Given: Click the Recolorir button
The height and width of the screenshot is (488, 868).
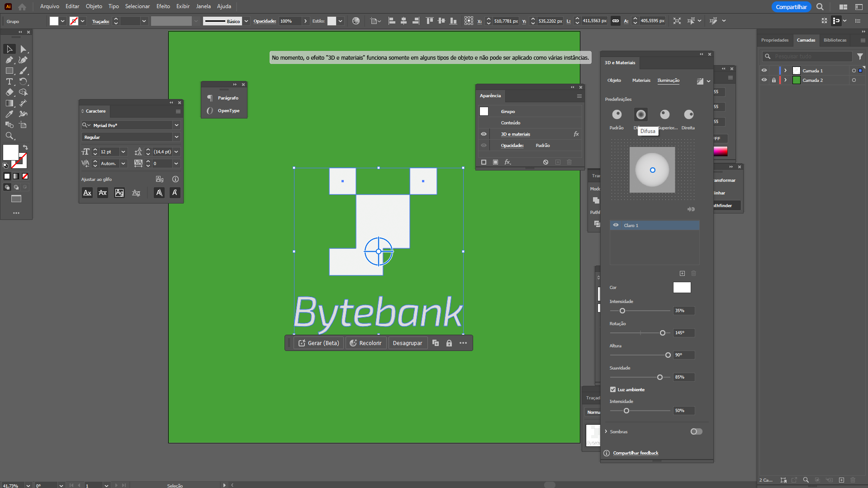Looking at the screenshot, I should pos(366,343).
